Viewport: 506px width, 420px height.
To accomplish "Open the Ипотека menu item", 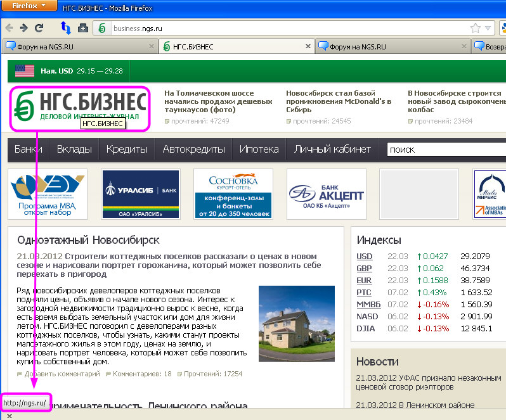I will coord(259,150).
